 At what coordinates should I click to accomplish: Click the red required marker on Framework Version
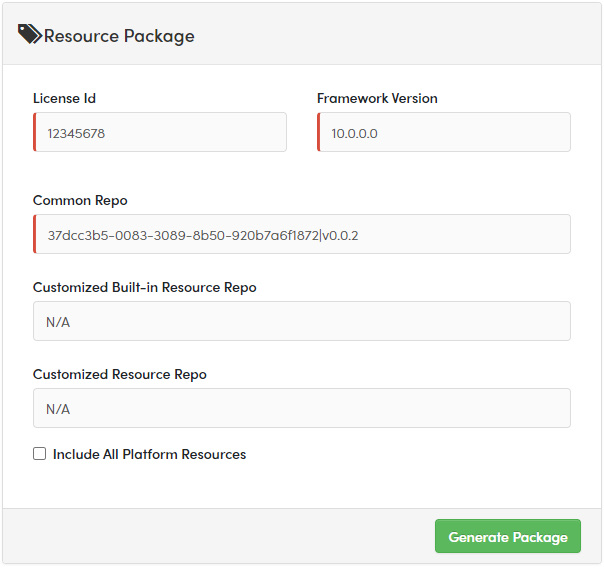click(319, 132)
